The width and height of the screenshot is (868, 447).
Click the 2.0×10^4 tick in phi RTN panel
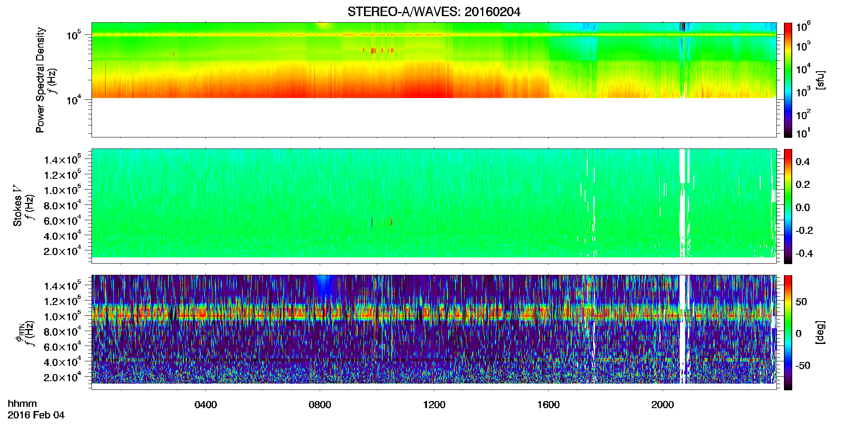62,377
